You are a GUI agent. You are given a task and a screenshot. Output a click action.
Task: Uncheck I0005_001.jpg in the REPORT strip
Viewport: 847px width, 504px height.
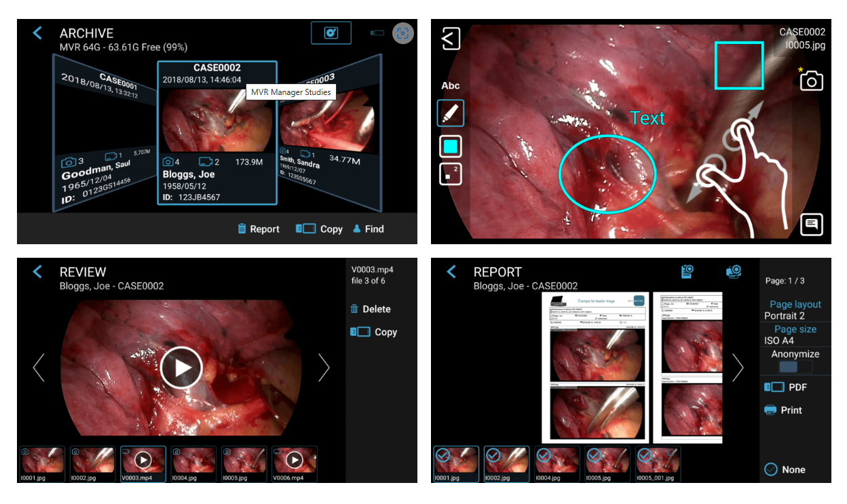coord(658,464)
